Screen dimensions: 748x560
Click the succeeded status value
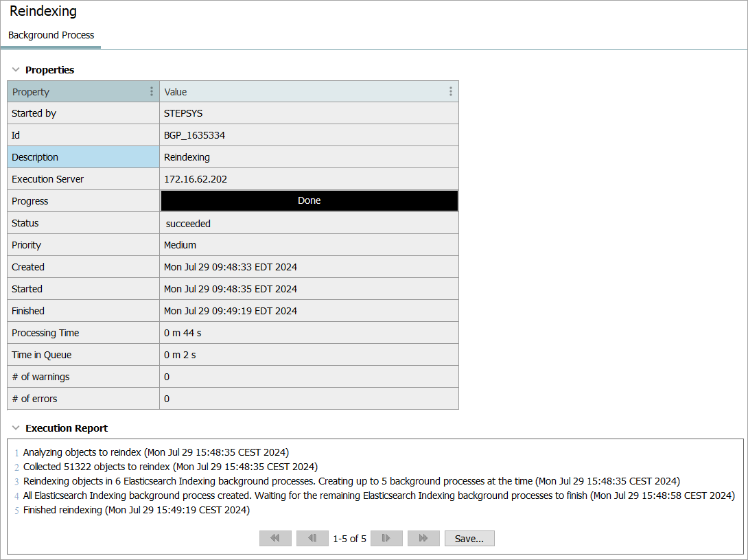click(188, 223)
